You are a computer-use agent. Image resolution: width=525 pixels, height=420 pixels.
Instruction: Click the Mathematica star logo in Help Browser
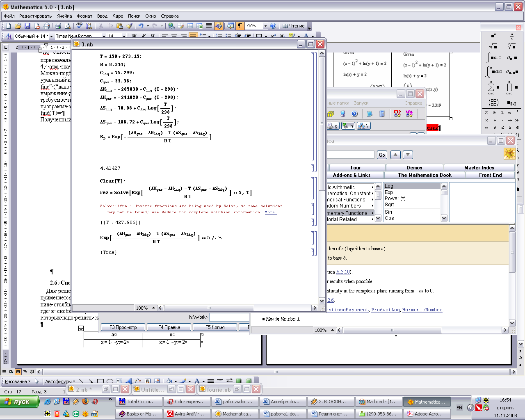click(509, 154)
